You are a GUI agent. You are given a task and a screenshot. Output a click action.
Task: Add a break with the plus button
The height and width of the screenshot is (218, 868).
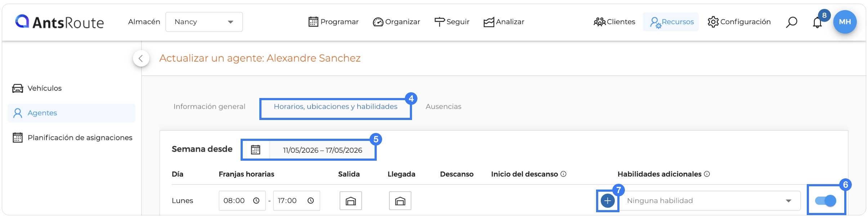pyautogui.click(x=608, y=201)
